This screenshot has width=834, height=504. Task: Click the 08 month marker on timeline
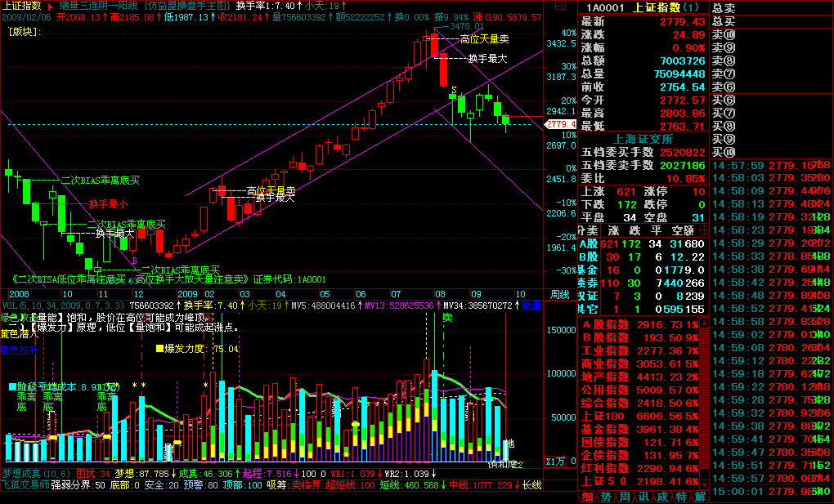click(x=440, y=294)
